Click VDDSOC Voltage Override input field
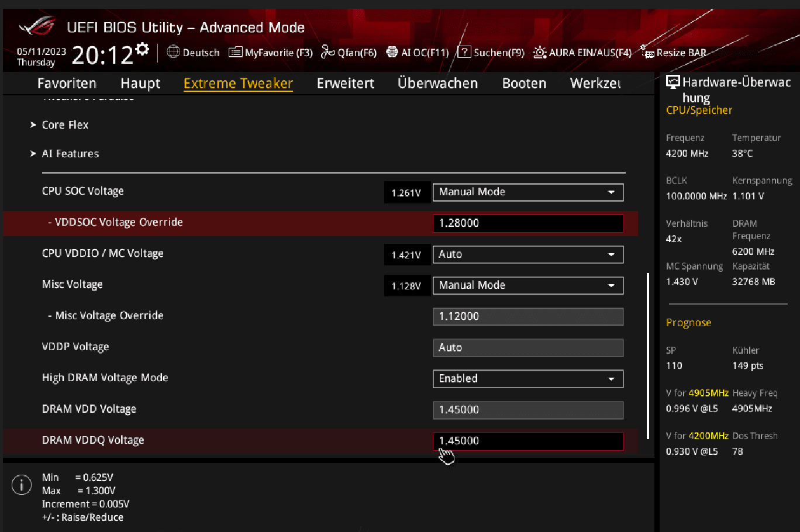Viewport: 800px width, 532px height. (x=528, y=223)
